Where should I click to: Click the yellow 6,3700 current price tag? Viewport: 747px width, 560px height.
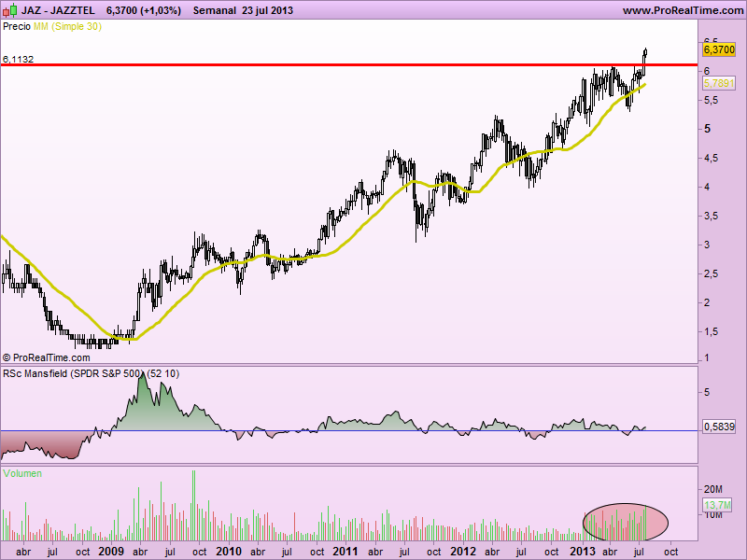(719, 49)
